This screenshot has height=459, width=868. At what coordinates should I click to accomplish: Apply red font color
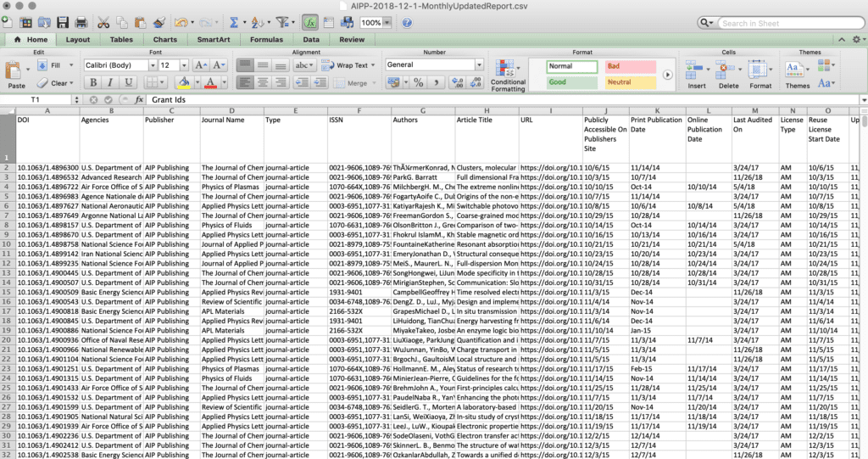(x=210, y=82)
